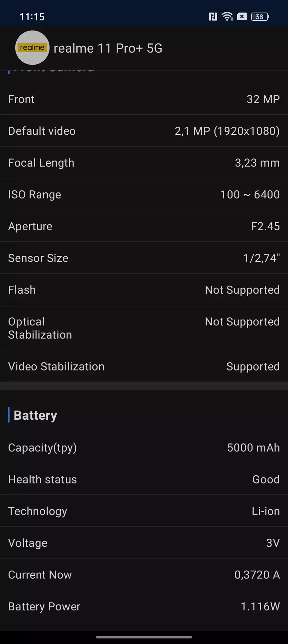Tap the Focal Length row
The image size is (288, 644).
coord(144,163)
